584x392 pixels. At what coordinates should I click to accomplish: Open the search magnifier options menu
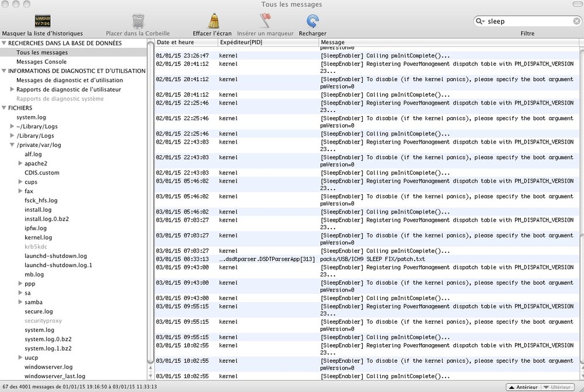pos(481,22)
